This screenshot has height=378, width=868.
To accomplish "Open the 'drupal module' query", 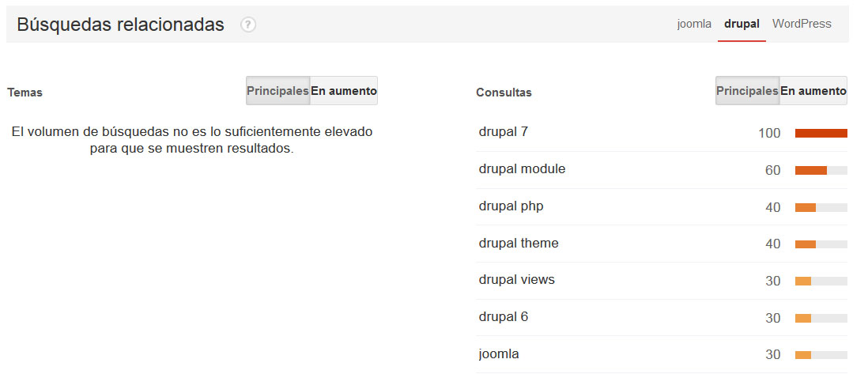I will [x=522, y=169].
